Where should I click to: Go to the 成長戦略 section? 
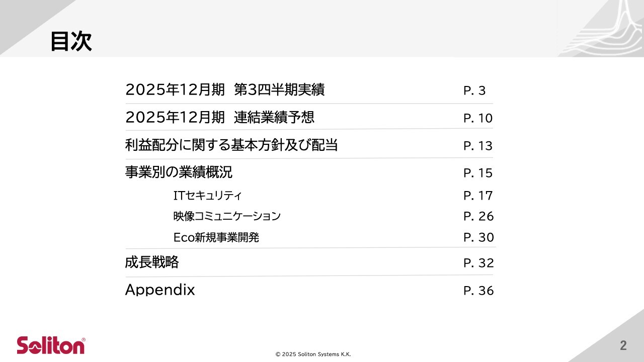(x=152, y=262)
